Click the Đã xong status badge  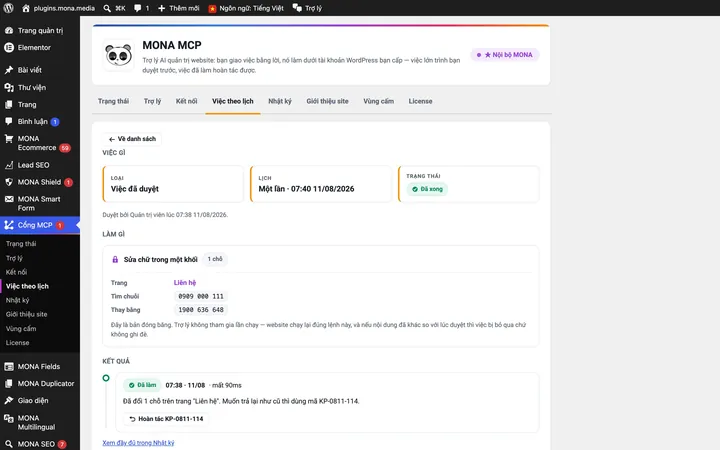coord(427,189)
